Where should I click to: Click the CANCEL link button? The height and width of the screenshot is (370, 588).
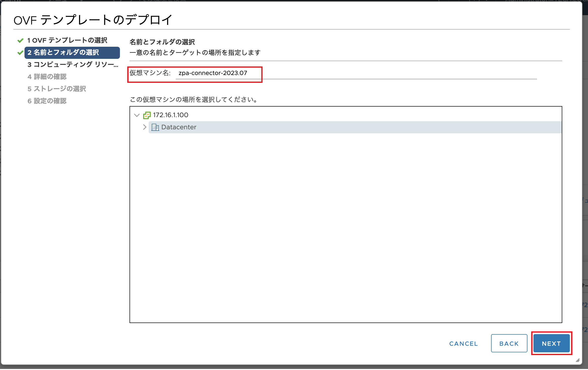[463, 344]
